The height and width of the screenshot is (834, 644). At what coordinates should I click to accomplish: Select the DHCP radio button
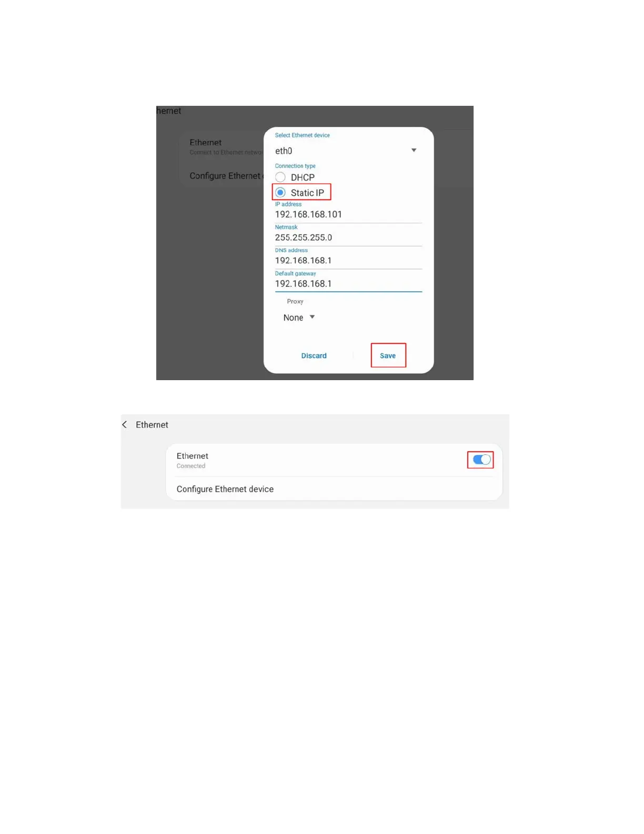point(280,177)
